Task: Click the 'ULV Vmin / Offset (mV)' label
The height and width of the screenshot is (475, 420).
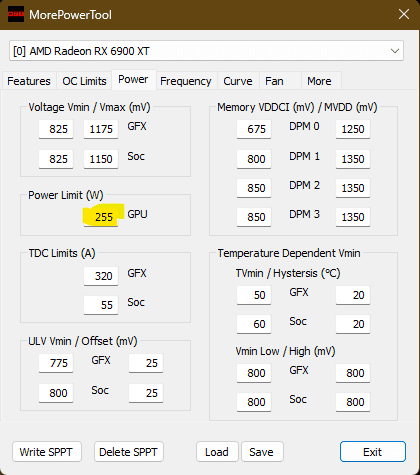Action: point(83,341)
